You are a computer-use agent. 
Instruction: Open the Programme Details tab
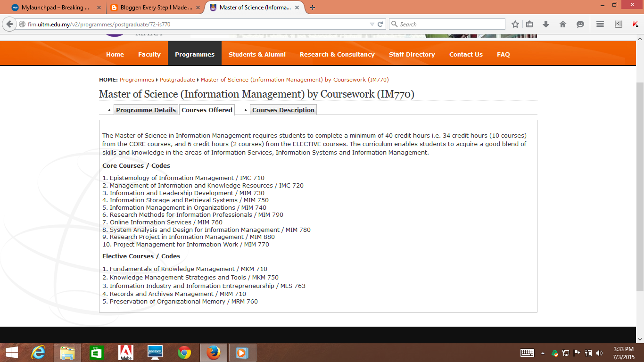(x=146, y=110)
